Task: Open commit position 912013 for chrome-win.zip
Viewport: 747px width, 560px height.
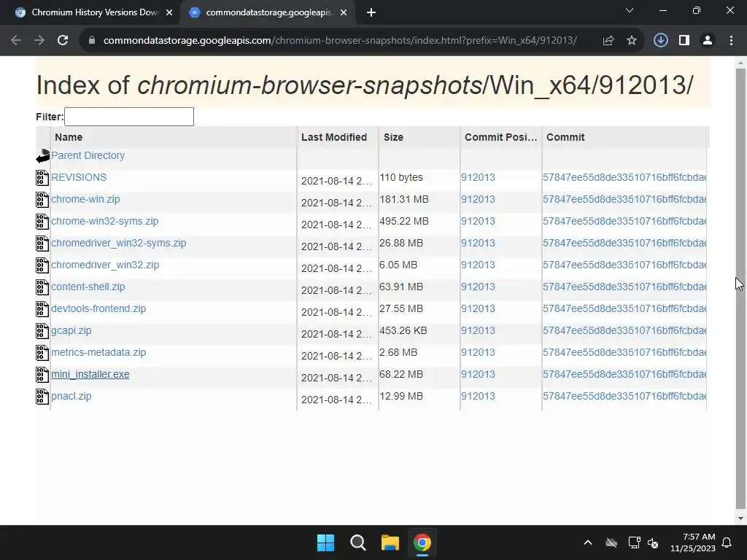Action: point(478,199)
